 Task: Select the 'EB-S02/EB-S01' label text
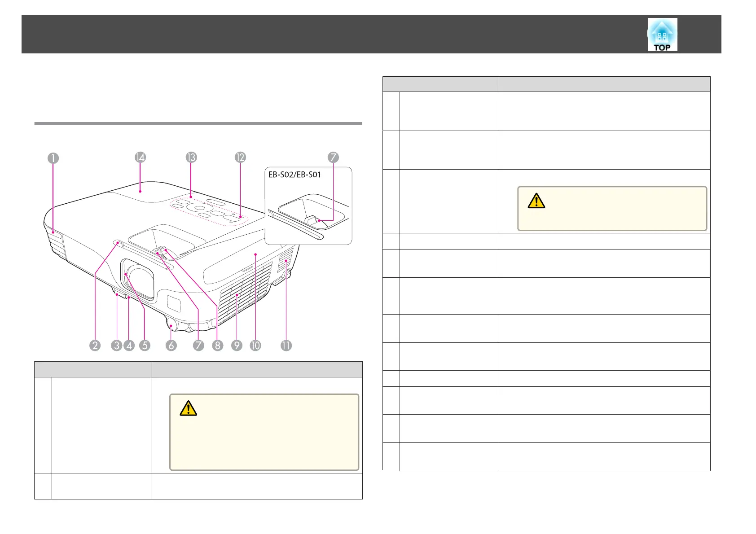click(294, 175)
